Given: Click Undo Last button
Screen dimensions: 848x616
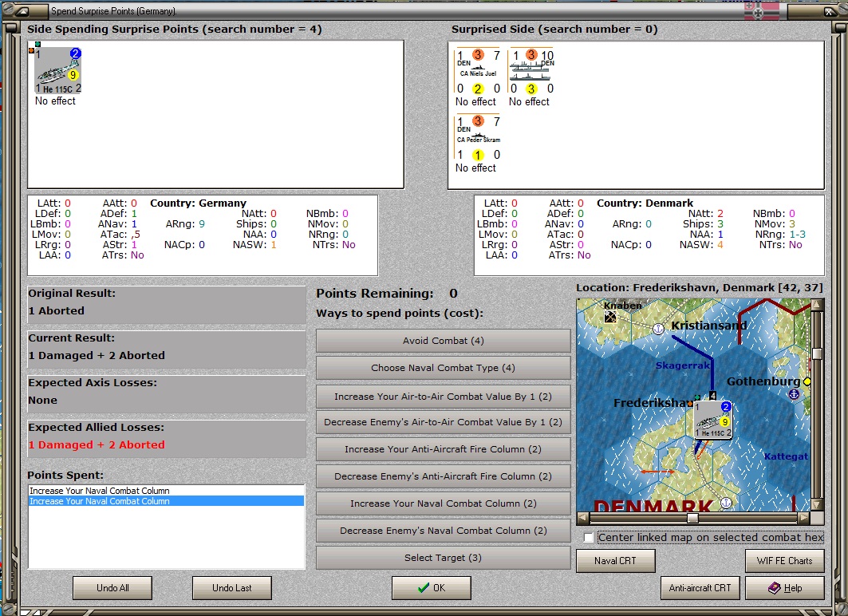Looking at the screenshot, I should point(231,588).
